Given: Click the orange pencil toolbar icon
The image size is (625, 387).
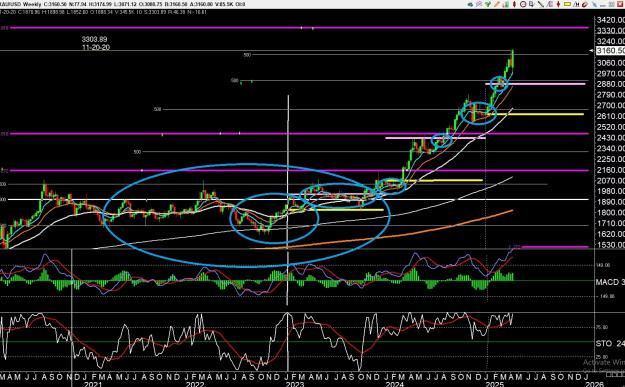Looking at the screenshot, I should click(x=497, y=4).
